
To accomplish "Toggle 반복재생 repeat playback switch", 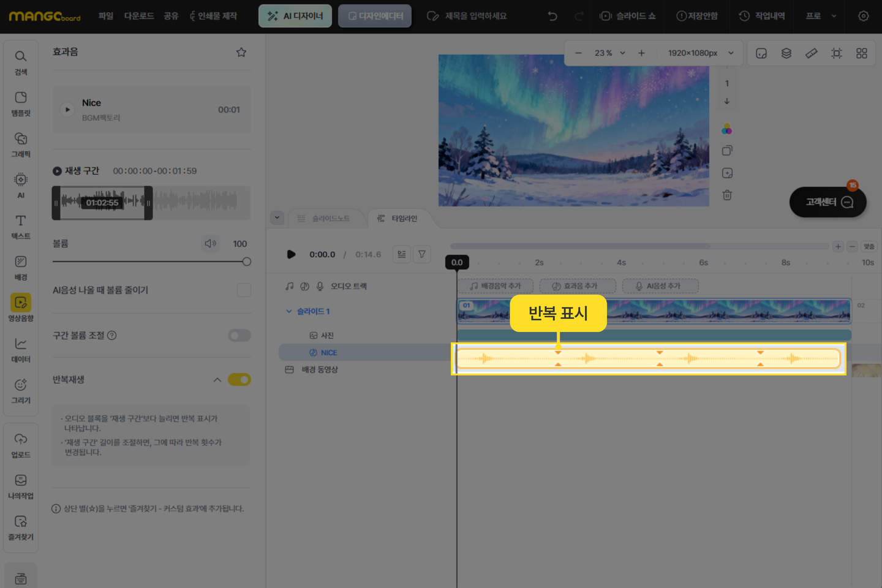I will (239, 380).
